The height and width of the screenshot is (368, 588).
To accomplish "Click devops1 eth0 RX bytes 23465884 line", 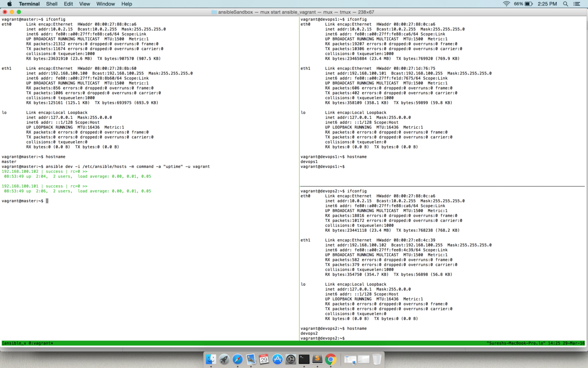I will click(392, 59).
